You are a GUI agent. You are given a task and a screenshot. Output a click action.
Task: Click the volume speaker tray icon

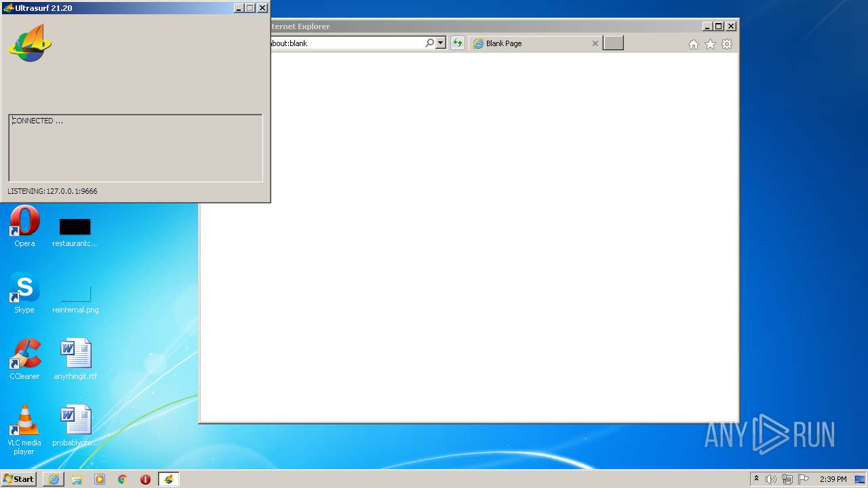tap(771, 479)
